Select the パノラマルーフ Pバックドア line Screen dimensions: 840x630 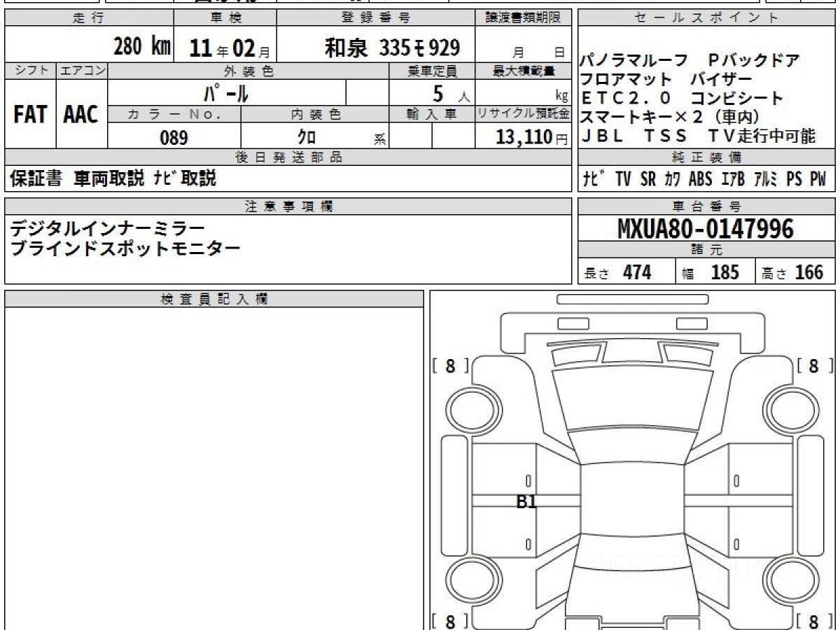(x=689, y=61)
